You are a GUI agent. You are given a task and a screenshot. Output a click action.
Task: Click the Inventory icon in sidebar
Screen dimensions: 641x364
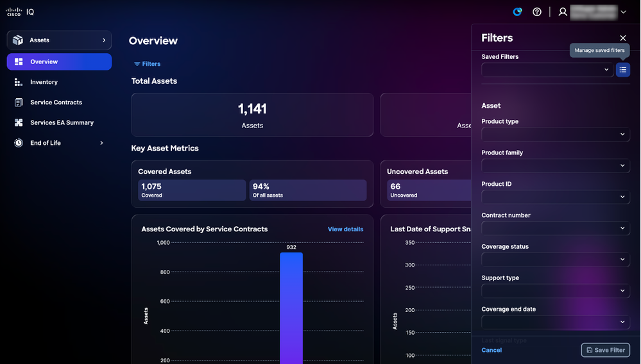click(19, 82)
